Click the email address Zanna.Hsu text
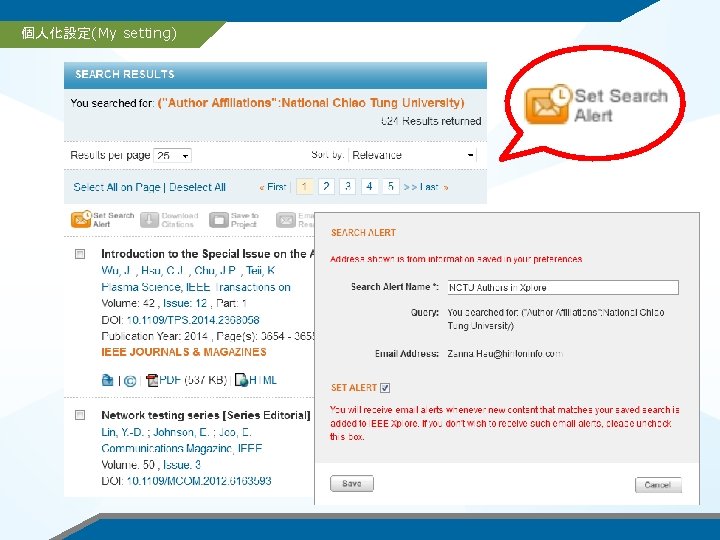This screenshot has width=720, height=540. [505, 354]
